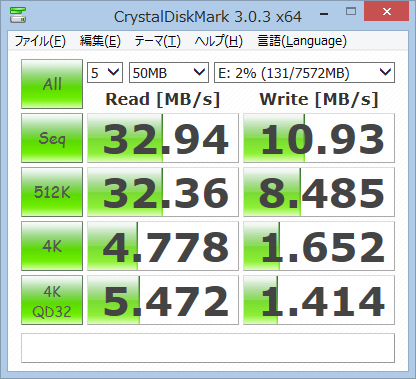Click the Seq write result 10.93
This screenshot has height=379, width=416.
pos(319,138)
